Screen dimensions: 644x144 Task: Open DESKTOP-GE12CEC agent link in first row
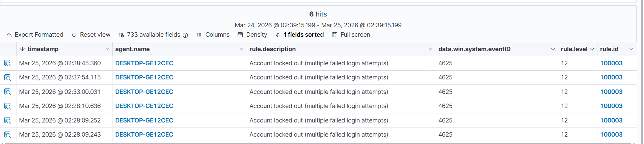pyautogui.click(x=144, y=63)
